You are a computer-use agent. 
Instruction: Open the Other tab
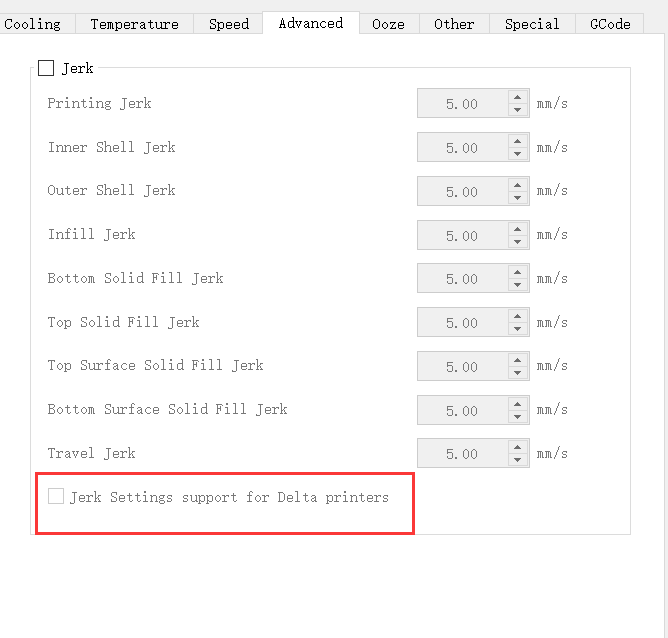[454, 24]
